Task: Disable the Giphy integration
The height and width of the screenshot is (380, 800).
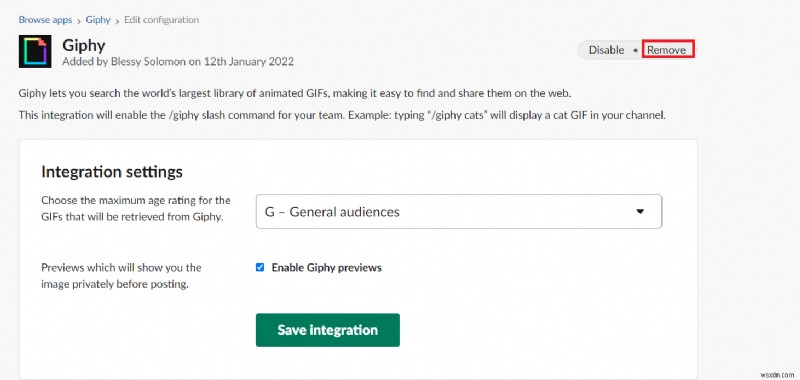Action: pos(606,50)
